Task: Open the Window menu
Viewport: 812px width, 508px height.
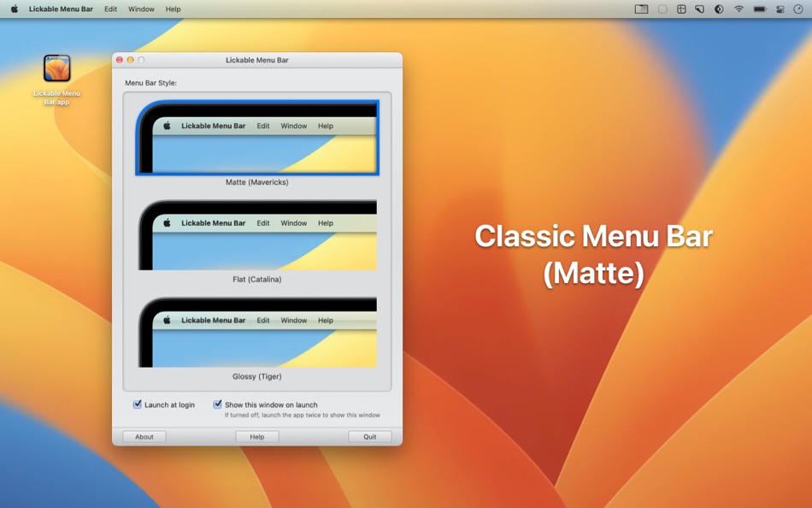Action: point(141,9)
